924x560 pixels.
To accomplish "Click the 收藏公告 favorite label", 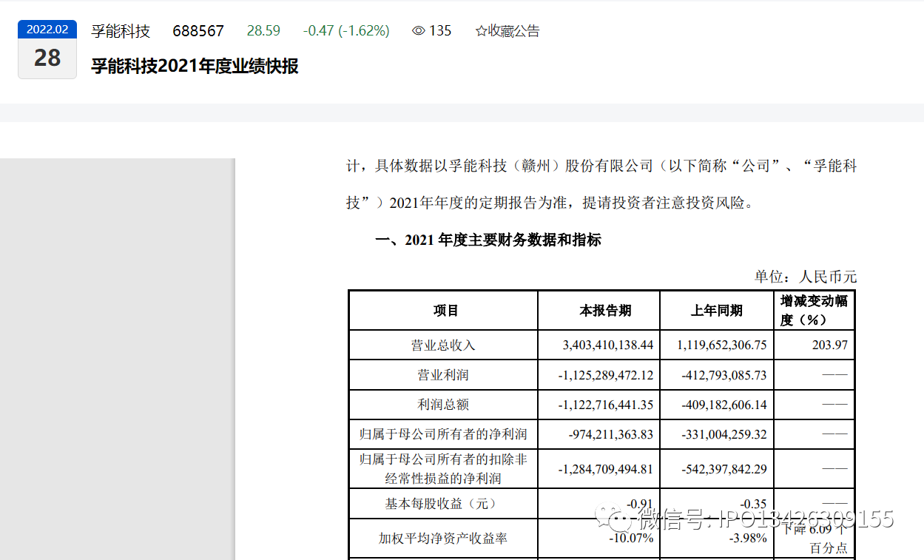I will click(x=513, y=31).
